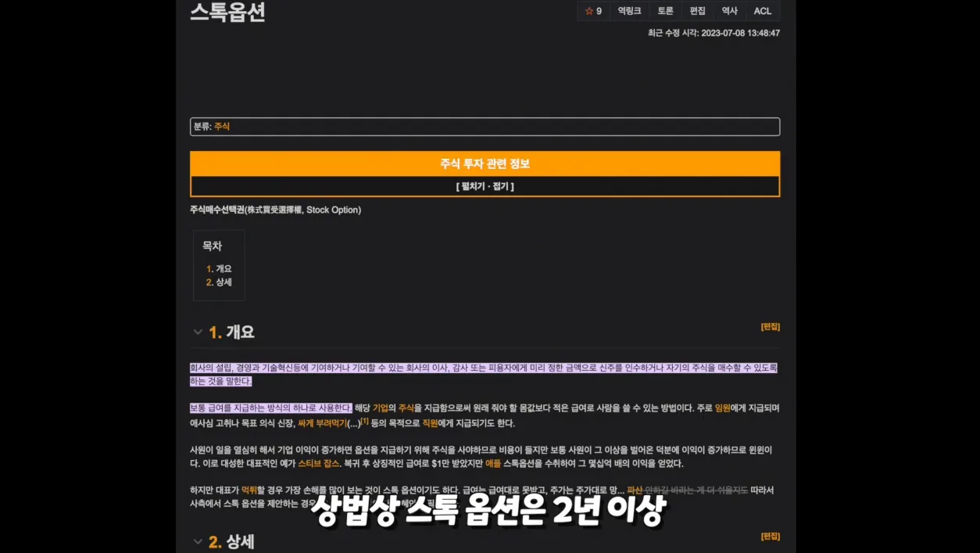This screenshot has width=980, height=553.
Task: Open the 스티브 잡스 link
Action: (319, 464)
